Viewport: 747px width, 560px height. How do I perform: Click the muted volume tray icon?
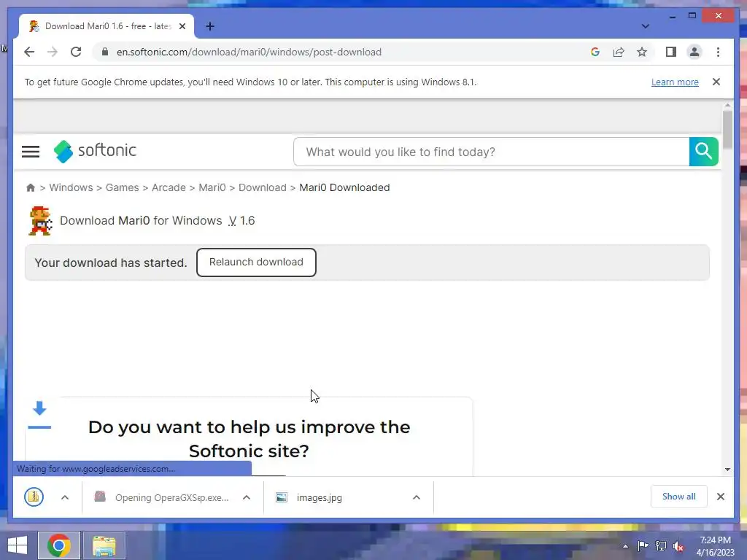678,546
